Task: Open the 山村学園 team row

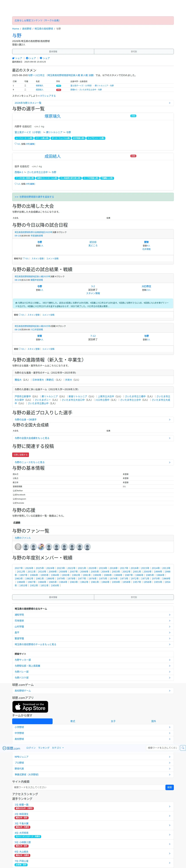Action: [93, 627]
